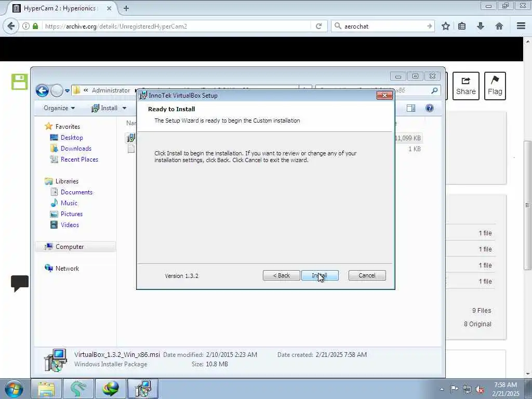The image size is (532, 399).
Task: Open the Pictures library
Action: pyautogui.click(x=71, y=214)
